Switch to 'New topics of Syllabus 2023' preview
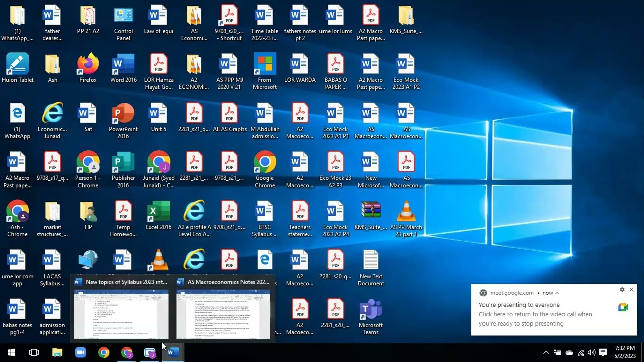 [121, 314]
